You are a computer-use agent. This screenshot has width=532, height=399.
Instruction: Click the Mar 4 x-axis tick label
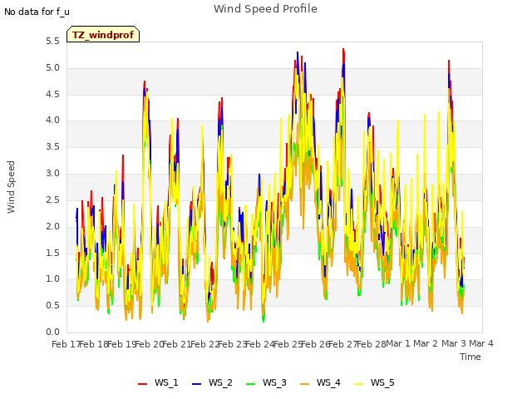[481, 344]
